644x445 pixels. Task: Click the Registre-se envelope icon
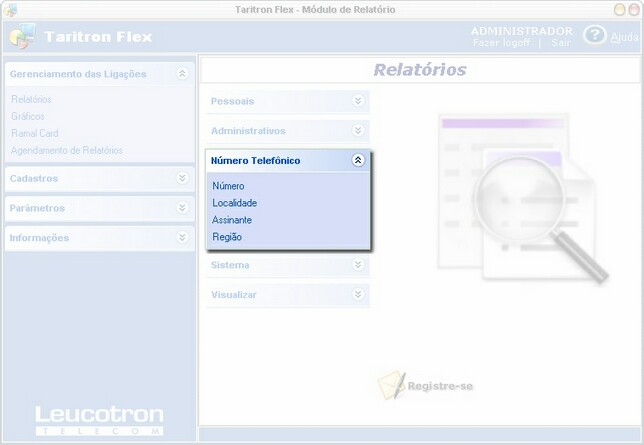tap(391, 385)
